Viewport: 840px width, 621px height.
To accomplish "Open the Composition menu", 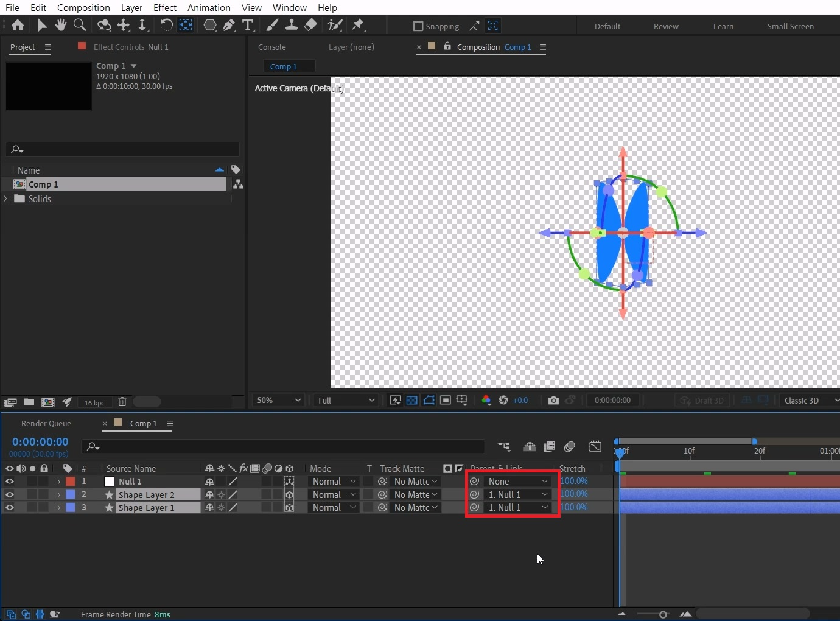I will [83, 8].
